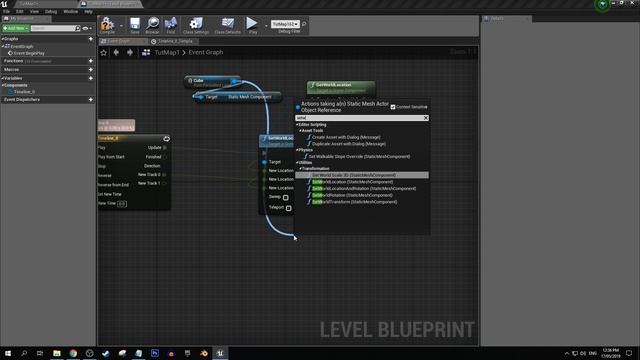
Task: Toggle the Sweep checkbox on SetWorldLocation node
Action: pyautogui.click(x=286, y=198)
